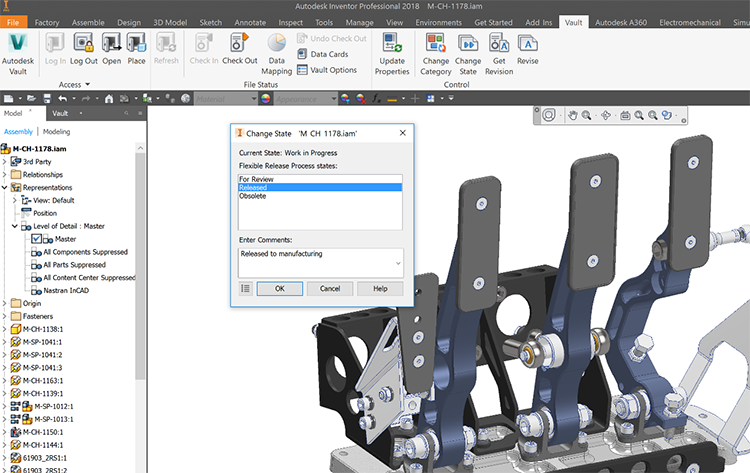Image resolution: width=750 pixels, height=473 pixels.
Task: Expand the Origin folder
Action: 4,303
